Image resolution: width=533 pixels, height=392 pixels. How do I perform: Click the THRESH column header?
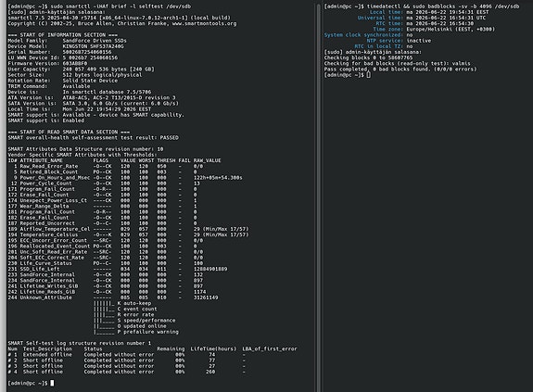click(166, 160)
